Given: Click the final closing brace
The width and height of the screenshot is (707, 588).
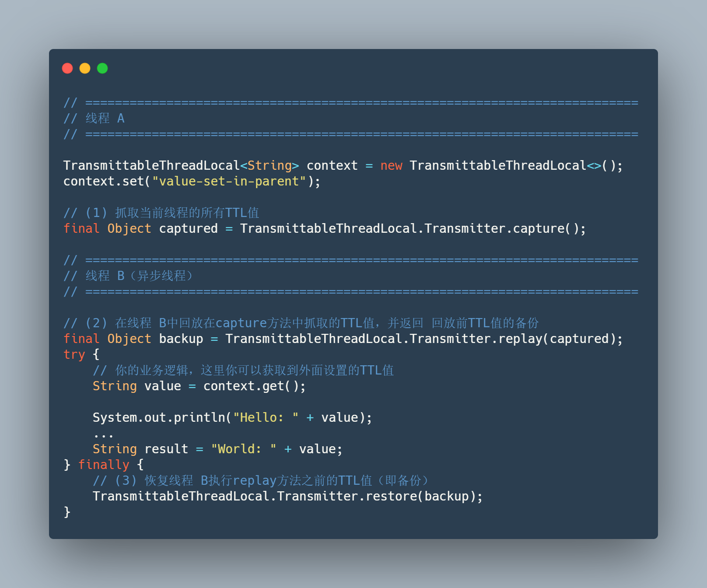Looking at the screenshot, I should point(67,512).
